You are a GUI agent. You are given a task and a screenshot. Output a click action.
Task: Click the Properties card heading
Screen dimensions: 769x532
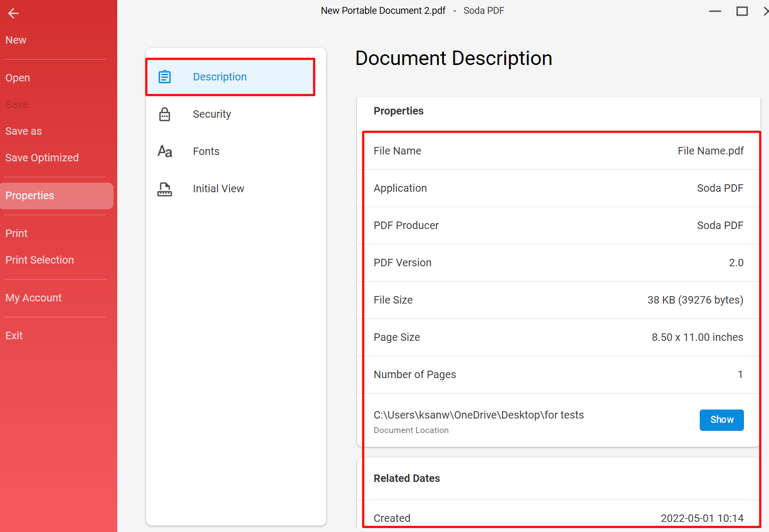coord(399,111)
